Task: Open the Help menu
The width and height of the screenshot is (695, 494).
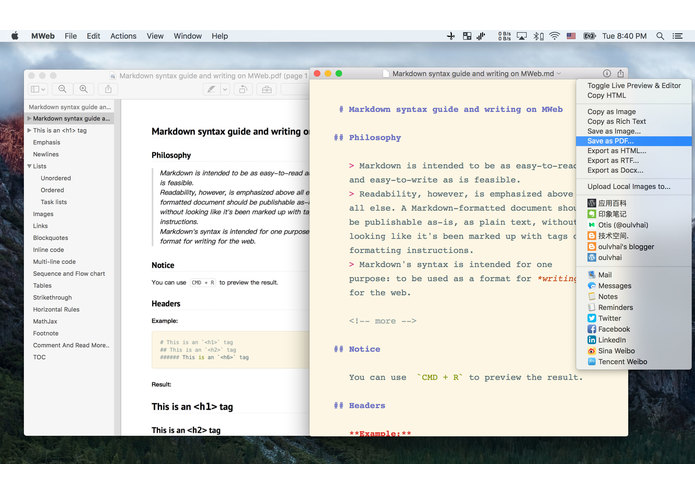Action: point(219,36)
